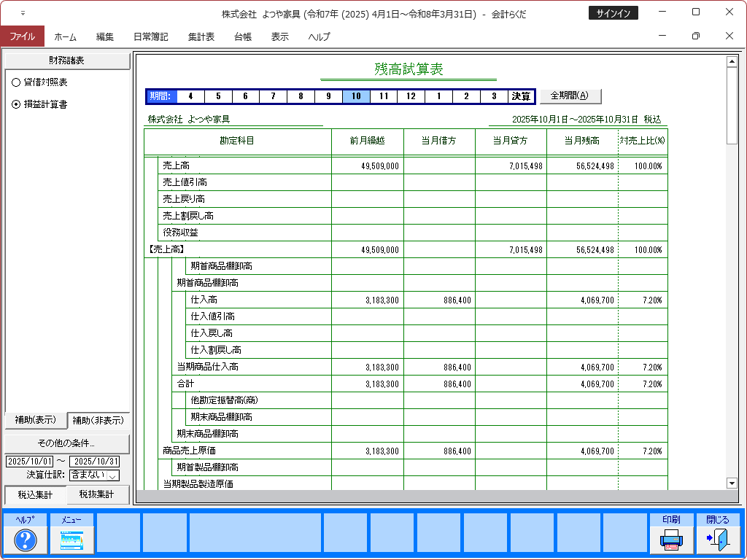This screenshot has width=747, height=560.
Task: Restore the inner document window
Action: [695, 36]
